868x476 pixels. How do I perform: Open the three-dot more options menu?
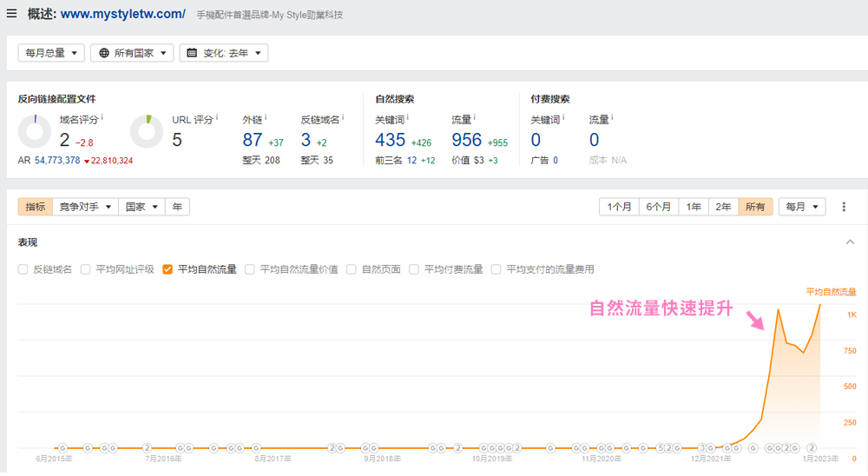[x=844, y=207]
